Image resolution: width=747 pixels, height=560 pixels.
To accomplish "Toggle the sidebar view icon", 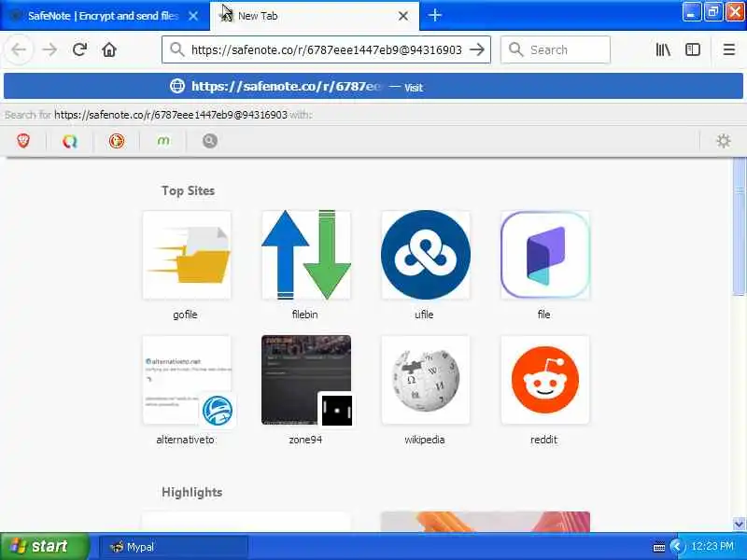I will (692, 49).
